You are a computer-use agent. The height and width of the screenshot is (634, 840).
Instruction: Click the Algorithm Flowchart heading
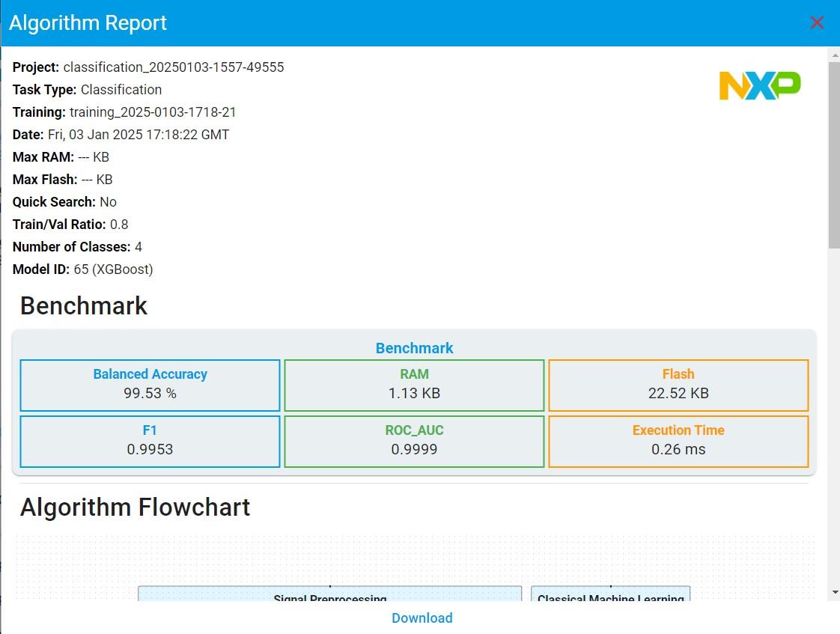135,507
